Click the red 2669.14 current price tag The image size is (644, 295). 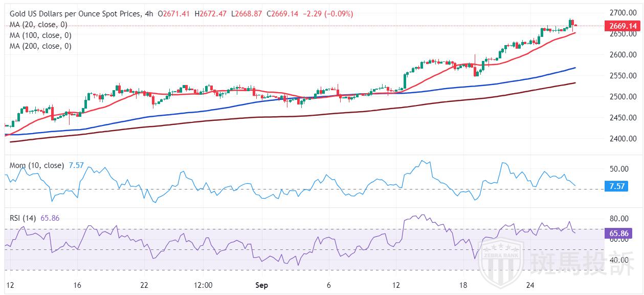623,26
